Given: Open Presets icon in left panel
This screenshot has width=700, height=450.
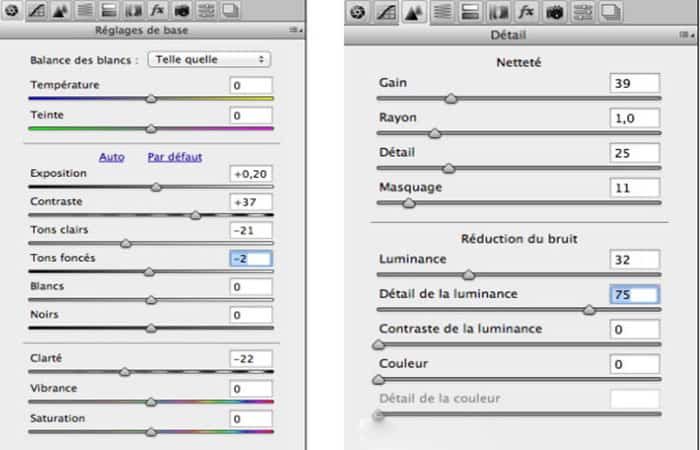Looking at the screenshot, I should click(206, 10).
